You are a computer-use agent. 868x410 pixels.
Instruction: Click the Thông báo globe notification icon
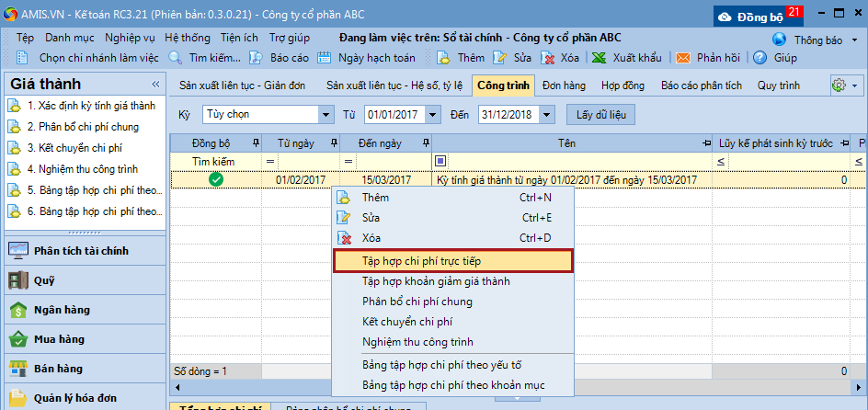[780, 40]
